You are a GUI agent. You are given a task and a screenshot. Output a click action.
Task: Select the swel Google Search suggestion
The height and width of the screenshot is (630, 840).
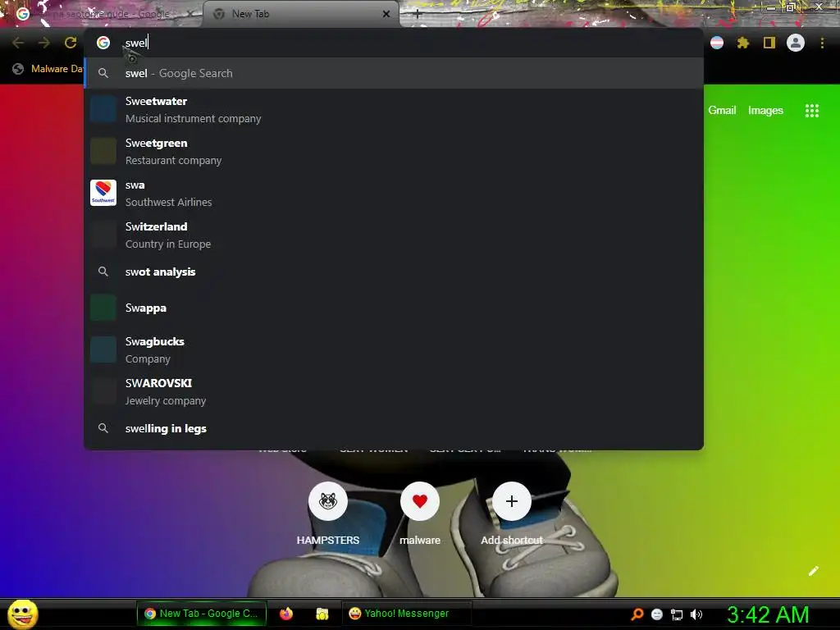[x=394, y=73]
